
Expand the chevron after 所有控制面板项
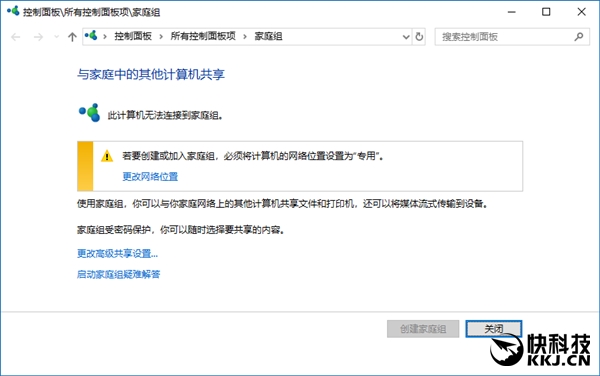pyautogui.click(x=245, y=37)
